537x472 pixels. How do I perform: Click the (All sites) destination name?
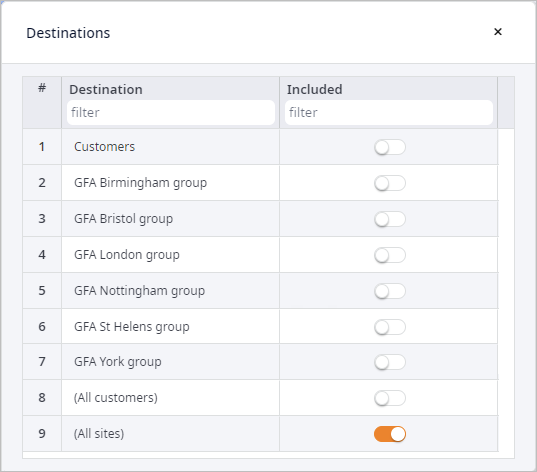tap(99, 434)
